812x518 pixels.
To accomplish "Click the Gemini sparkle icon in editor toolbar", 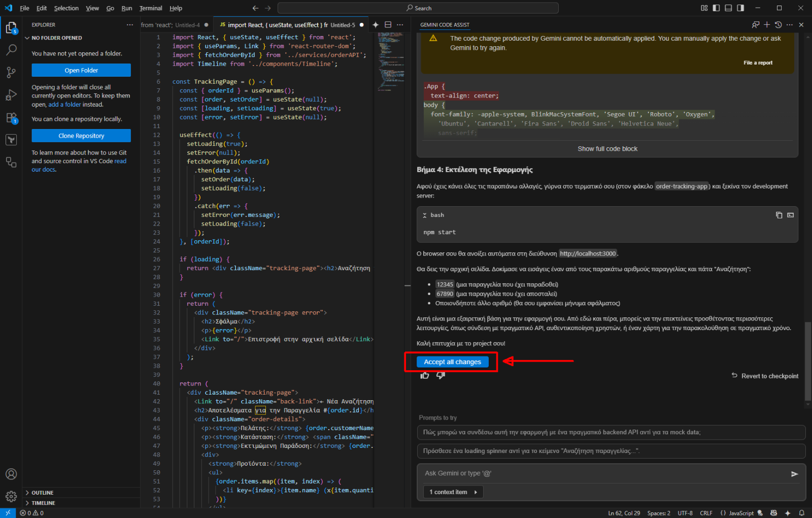I will [376, 25].
